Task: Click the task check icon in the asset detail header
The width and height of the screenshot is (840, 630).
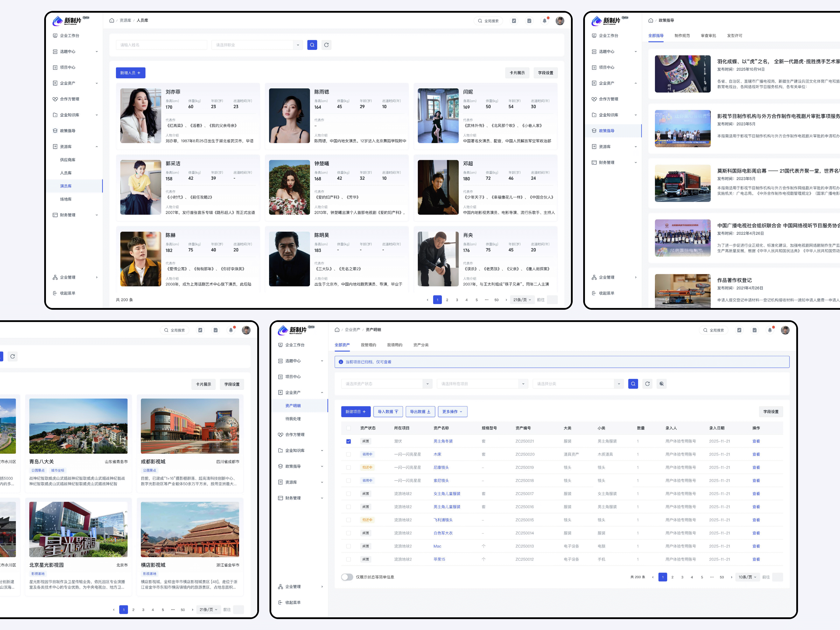Action: (754, 330)
